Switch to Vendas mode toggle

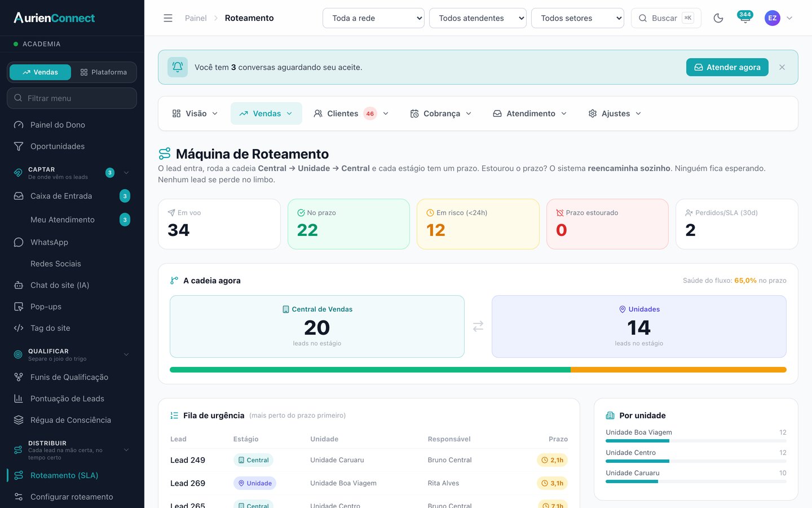tap(40, 72)
